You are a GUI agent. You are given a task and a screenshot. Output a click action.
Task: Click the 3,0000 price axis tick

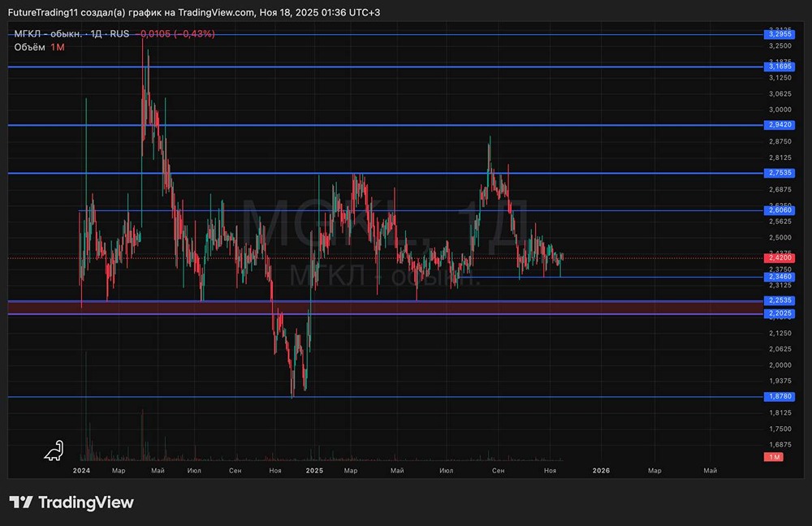point(780,110)
